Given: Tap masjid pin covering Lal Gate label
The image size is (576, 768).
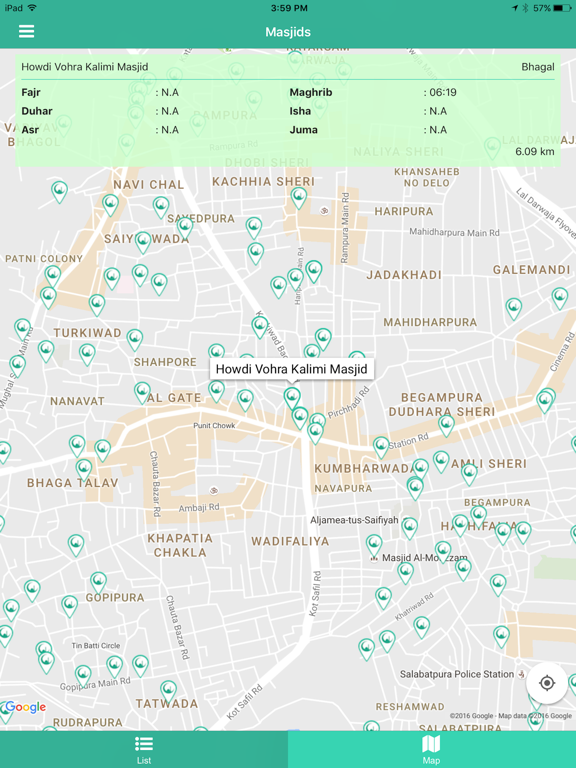Looking at the screenshot, I should [142, 393].
